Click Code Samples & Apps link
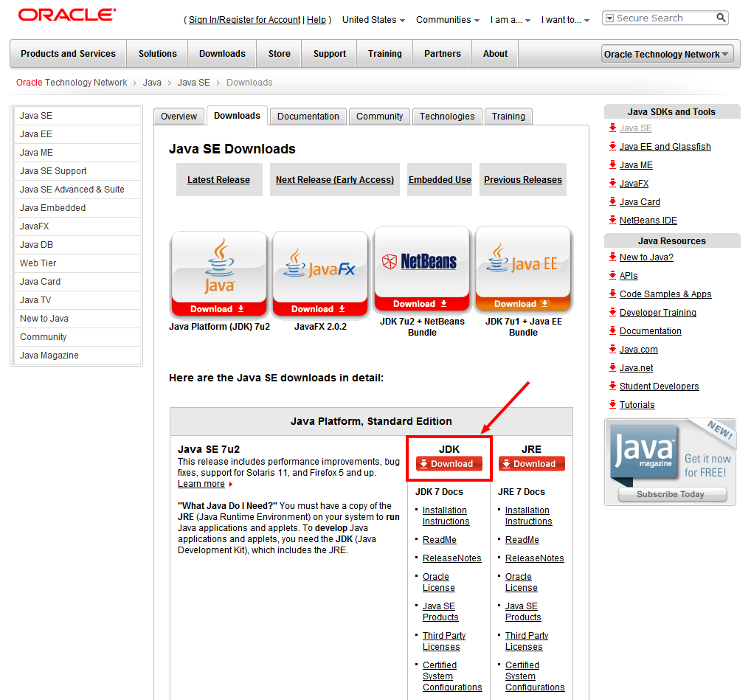This screenshot has width=751, height=700. click(665, 294)
